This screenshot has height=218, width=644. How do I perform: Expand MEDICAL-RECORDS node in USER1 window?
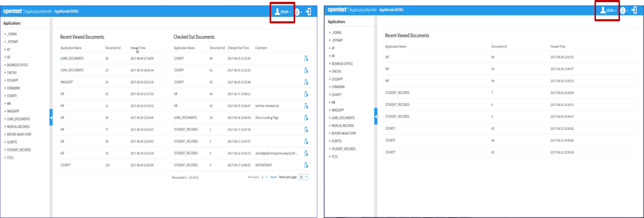tap(330, 126)
